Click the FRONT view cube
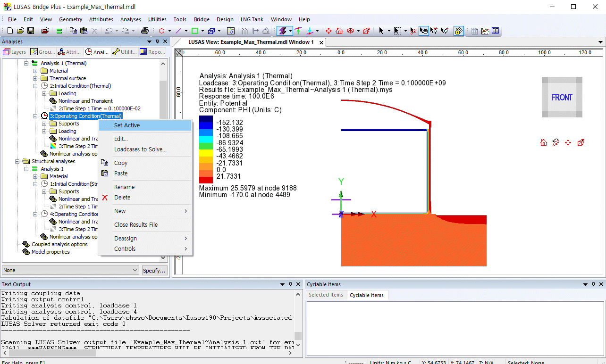The image size is (606, 364). click(562, 98)
